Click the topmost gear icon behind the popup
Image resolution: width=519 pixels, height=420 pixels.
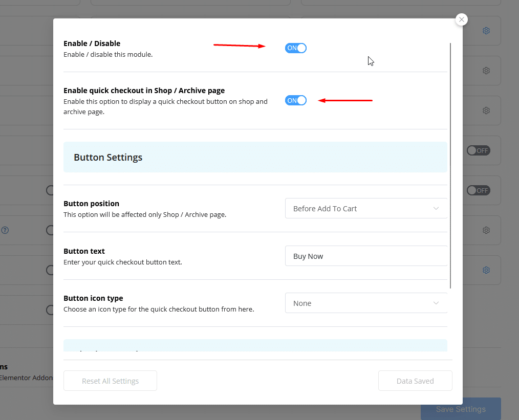point(486,31)
